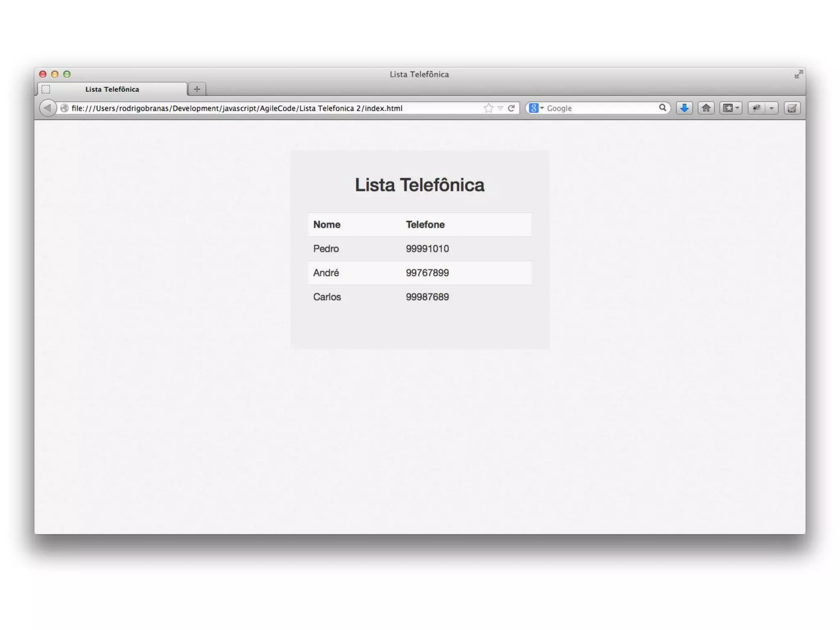Click the browser back button
840x630 pixels.
click(48, 108)
